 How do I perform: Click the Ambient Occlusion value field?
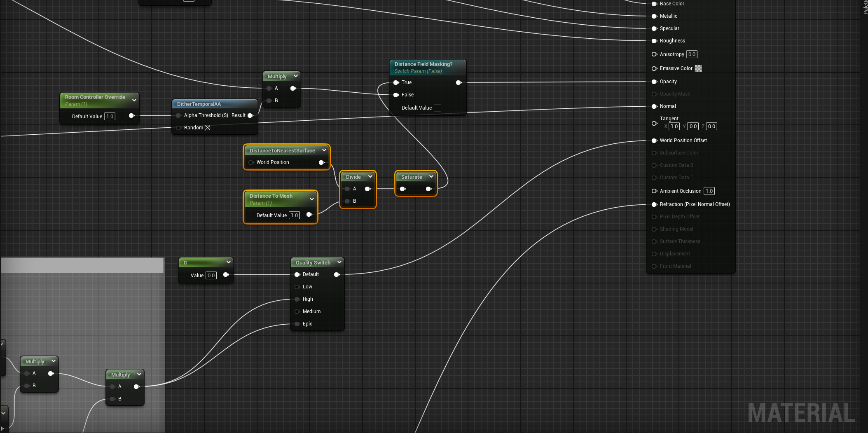709,191
